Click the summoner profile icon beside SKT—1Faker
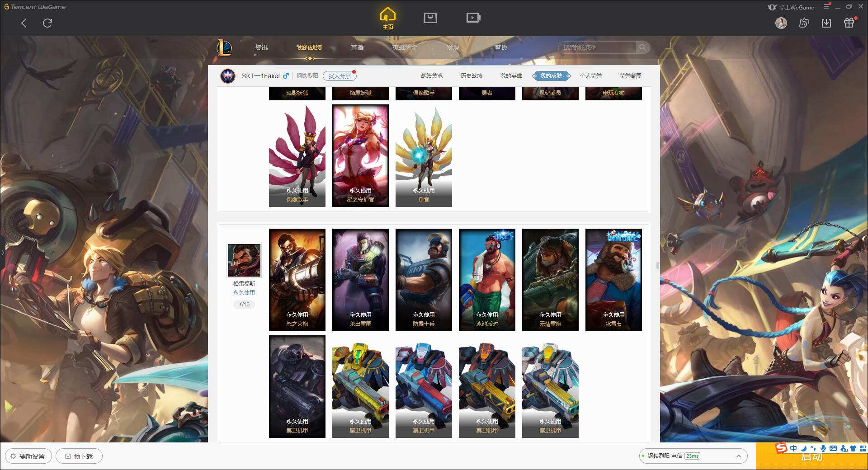The width and height of the screenshot is (868, 470). tap(228, 75)
